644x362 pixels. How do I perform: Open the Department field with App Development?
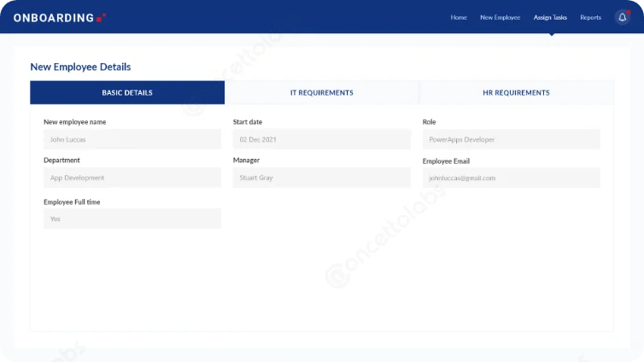(x=132, y=178)
